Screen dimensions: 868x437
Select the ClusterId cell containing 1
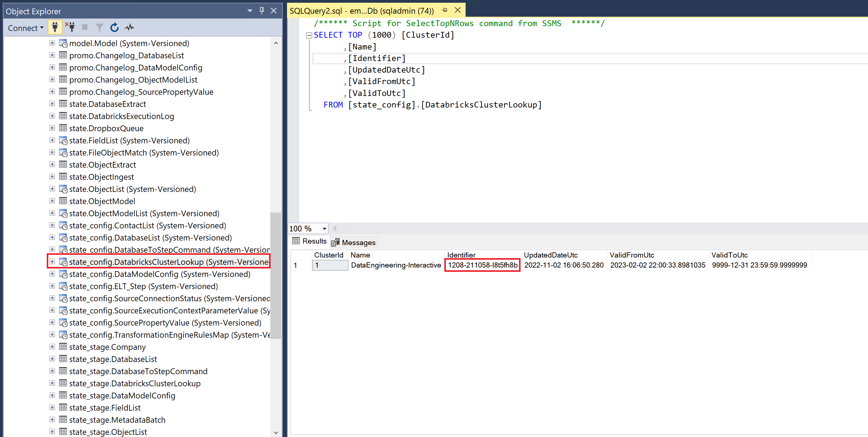(x=330, y=265)
